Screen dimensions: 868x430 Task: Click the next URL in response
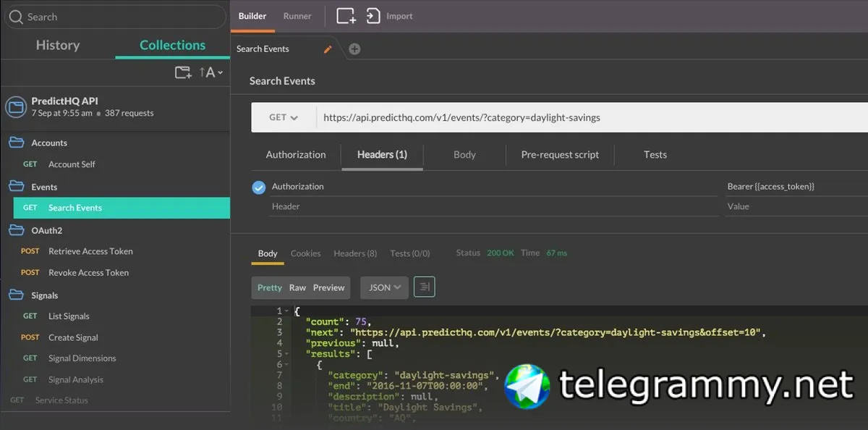pyautogui.click(x=558, y=332)
